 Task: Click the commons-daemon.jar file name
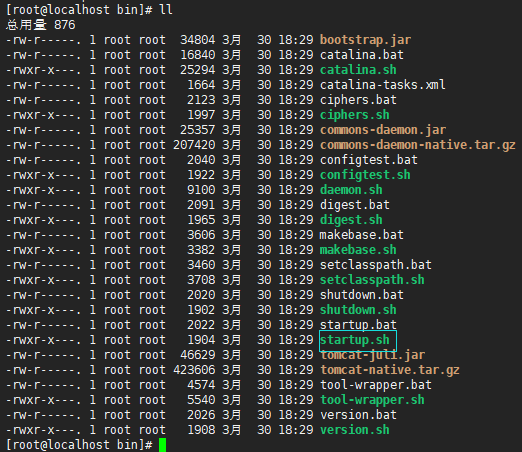[x=383, y=130]
